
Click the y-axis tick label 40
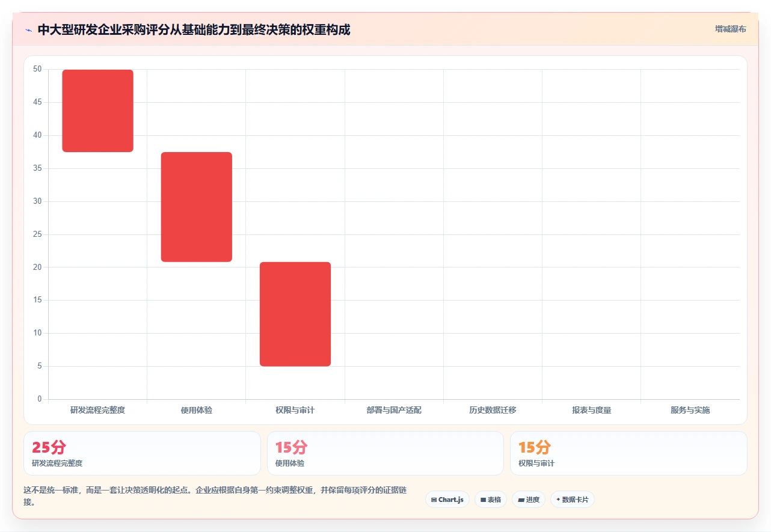37,135
